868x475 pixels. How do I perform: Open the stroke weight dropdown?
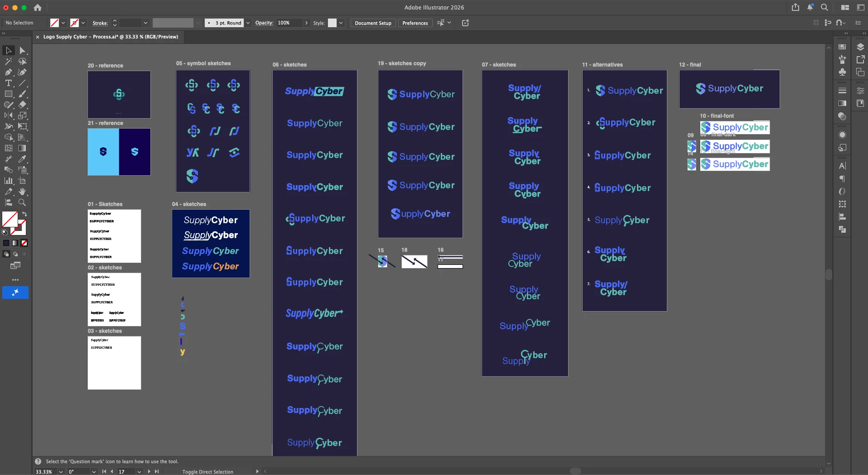click(x=145, y=23)
